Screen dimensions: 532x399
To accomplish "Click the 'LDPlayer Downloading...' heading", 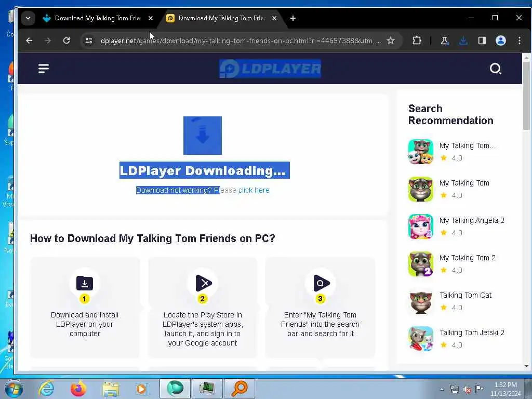I will (204, 170).
